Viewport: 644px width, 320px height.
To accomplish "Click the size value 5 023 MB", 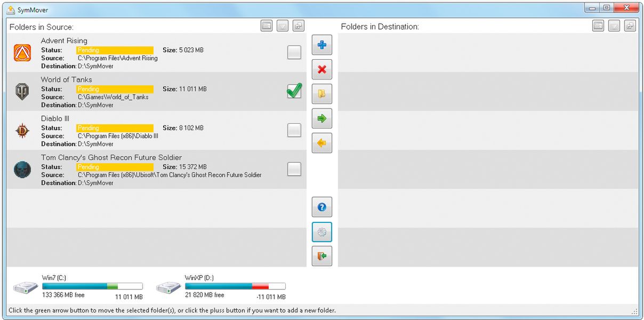I will [x=191, y=50].
